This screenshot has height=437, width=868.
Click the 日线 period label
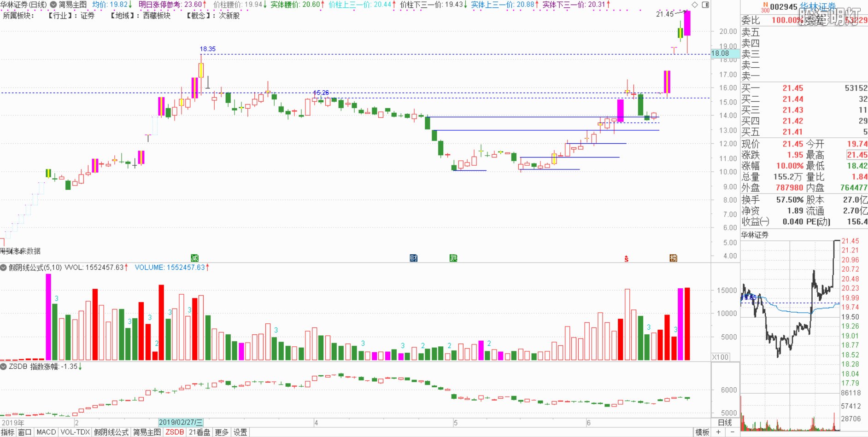point(725,423)
